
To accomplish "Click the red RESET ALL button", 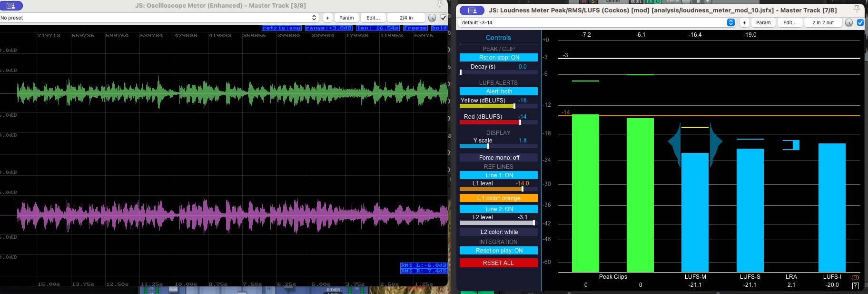I will (x=499, y=263).
